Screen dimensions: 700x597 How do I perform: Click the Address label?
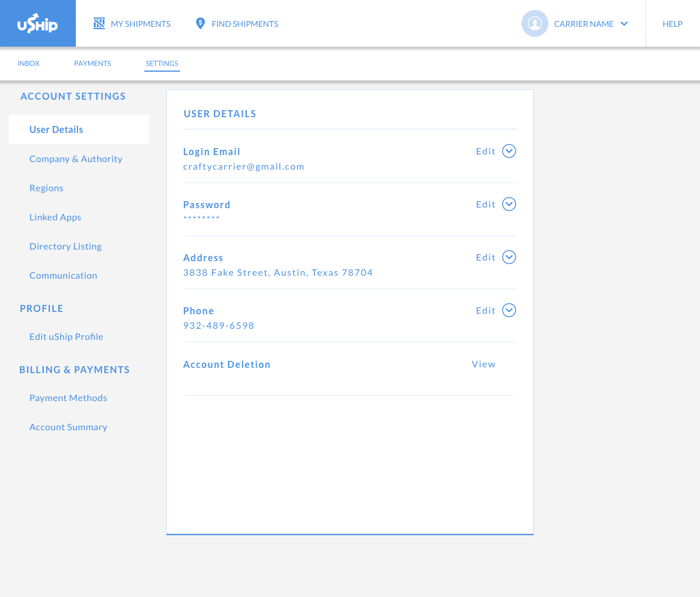(x=203, y=258)
